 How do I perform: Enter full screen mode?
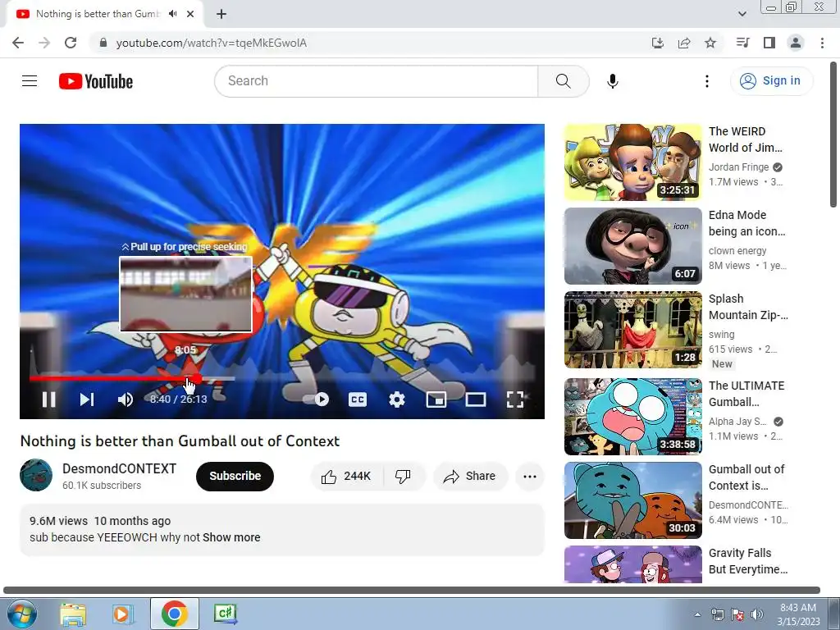(515, 399)
